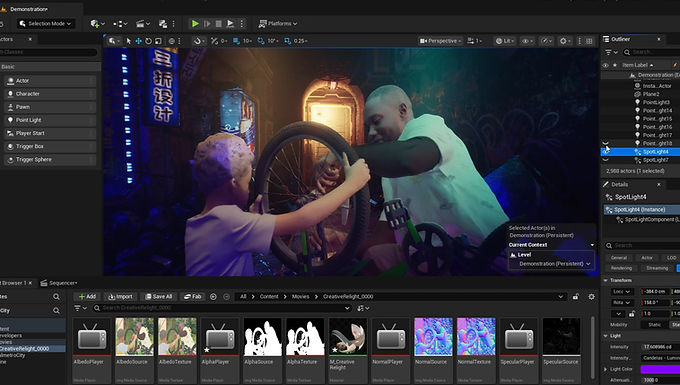Select the Rendering details filter
This screenshot has width=680, height=385.
click(x=621, y=268)
